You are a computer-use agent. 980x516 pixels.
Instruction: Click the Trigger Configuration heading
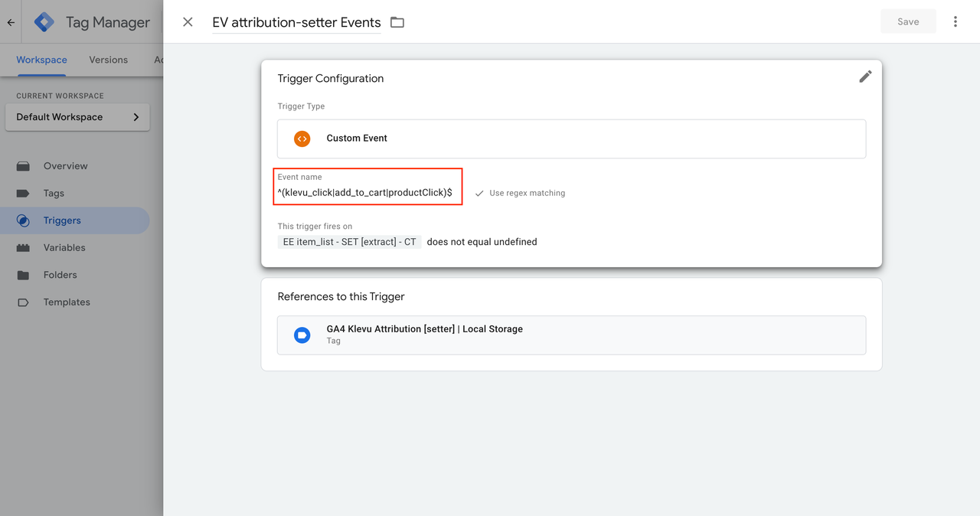(x=331, y=78)
